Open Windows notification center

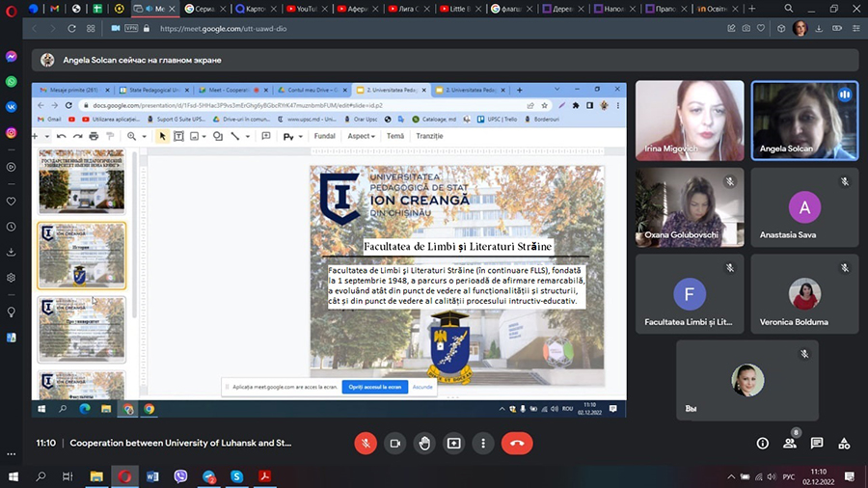pos(850,476)
